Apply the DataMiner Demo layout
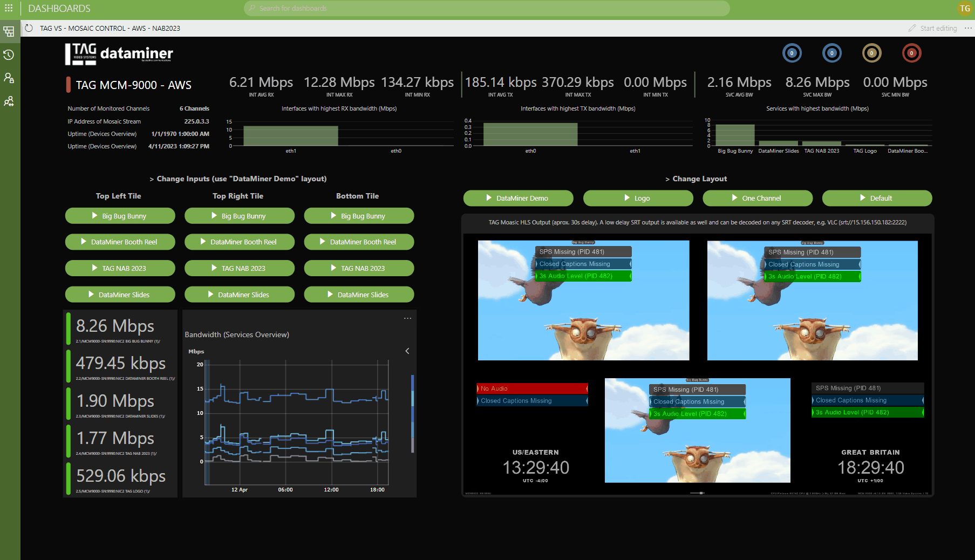975x560 pixels. pyautogui.click(x=518, y=198)
